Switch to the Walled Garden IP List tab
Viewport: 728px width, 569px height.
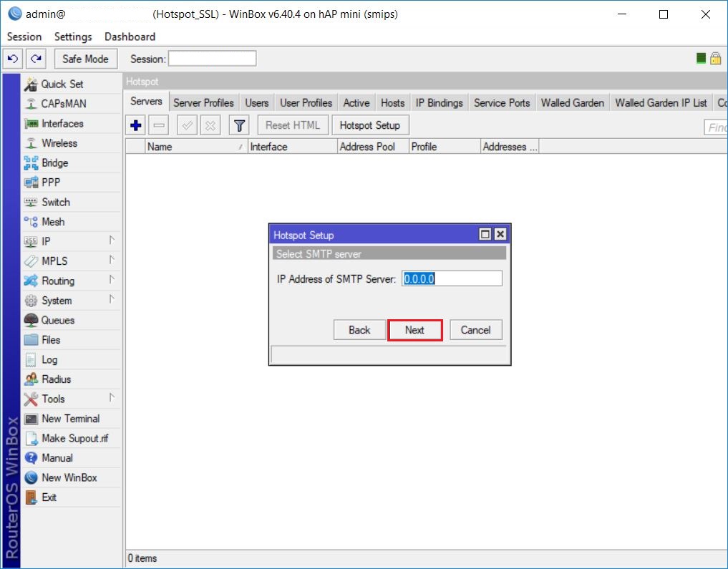(661, 103)
